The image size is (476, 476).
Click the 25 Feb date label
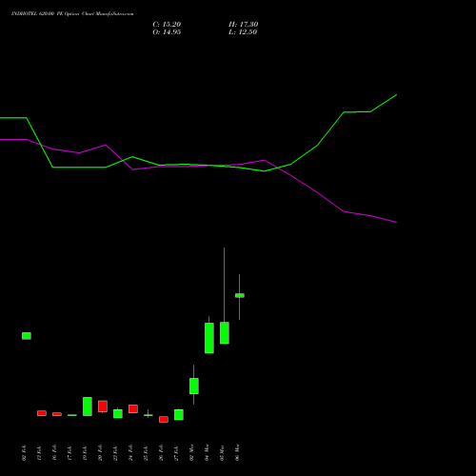pyautogui.click(x=146, y=453)
